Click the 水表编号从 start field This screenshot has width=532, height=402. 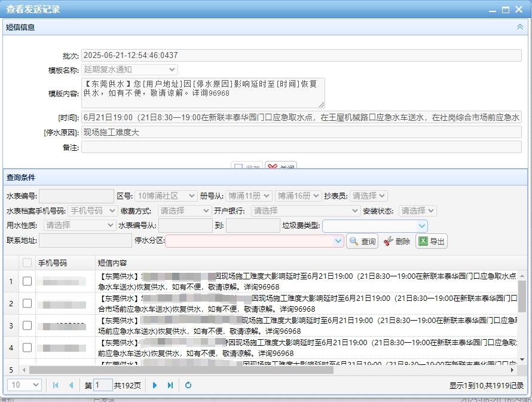(x=185, y=226)
